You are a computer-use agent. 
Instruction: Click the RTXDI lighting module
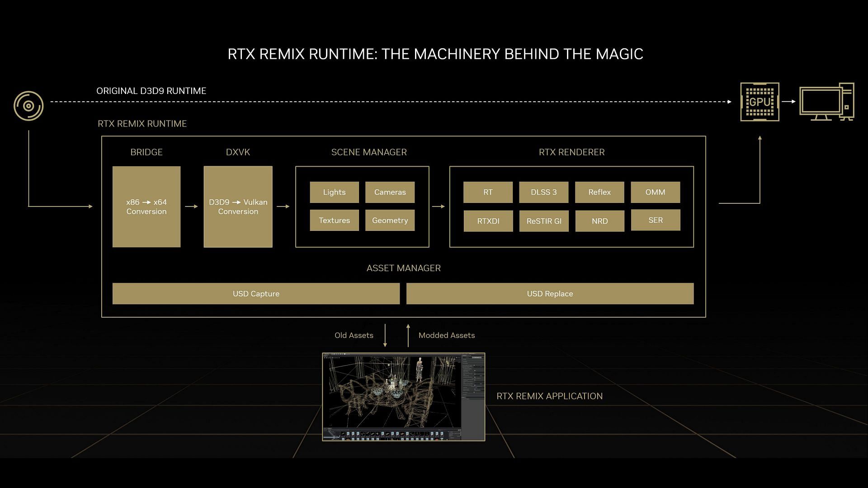(x=488, y=221)
